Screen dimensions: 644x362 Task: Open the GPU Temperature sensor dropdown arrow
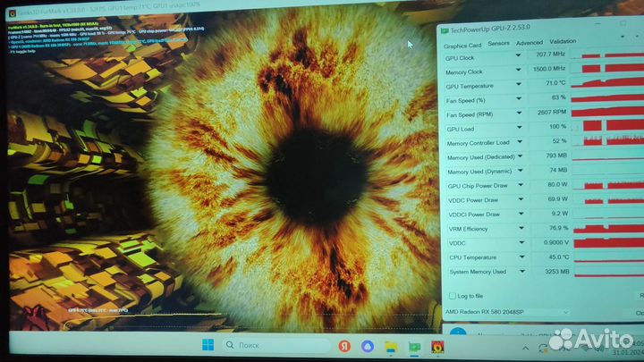pyautogui.click(x=518, y=86)
